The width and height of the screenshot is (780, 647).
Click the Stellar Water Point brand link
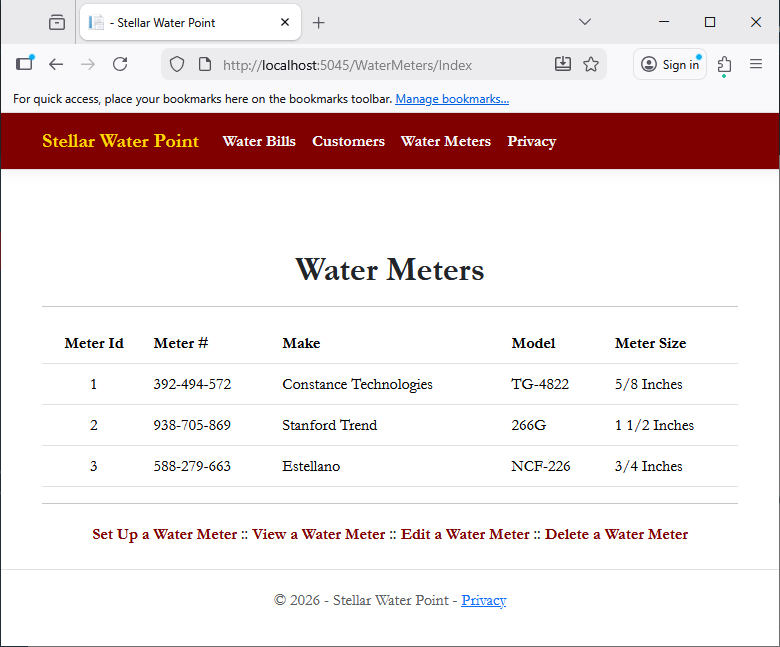(x=120, y=141)
